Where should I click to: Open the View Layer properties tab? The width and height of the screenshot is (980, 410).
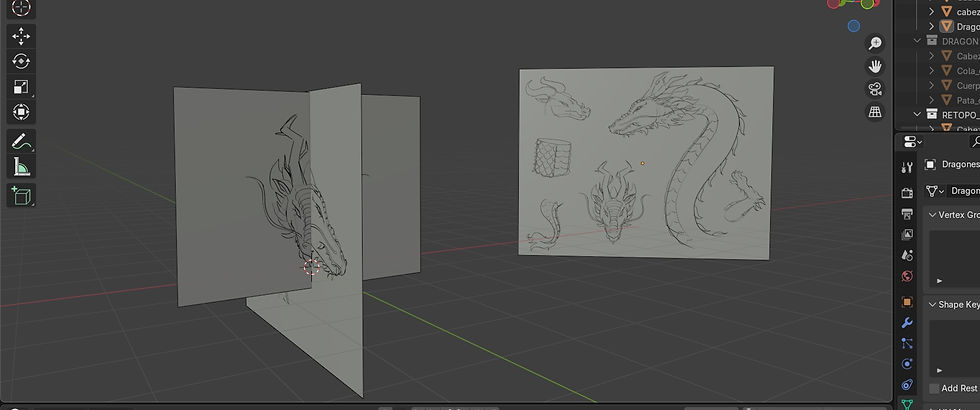tap(907, 234)
